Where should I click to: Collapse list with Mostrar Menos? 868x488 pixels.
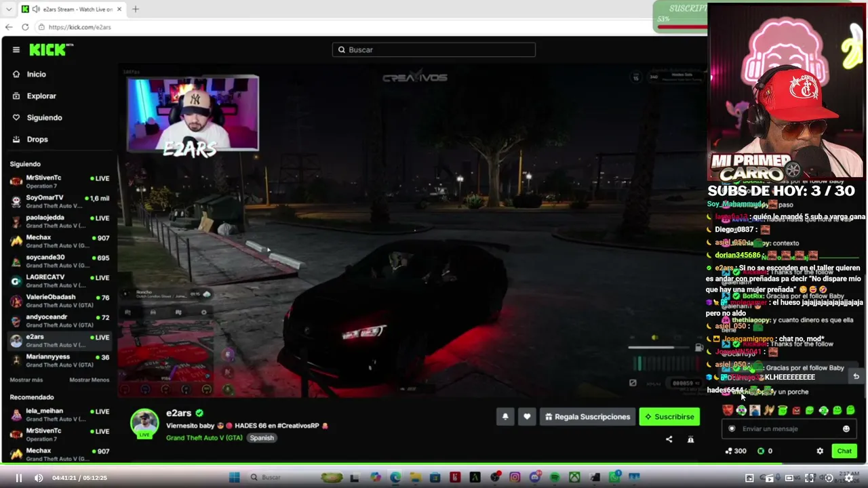point(89,380)
